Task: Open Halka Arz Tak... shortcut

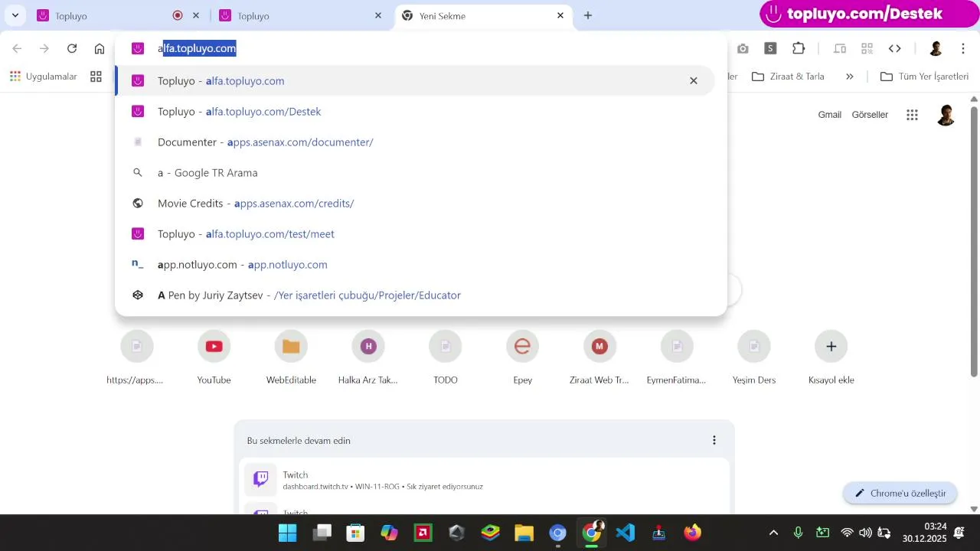Action: [x=368, y=358]
